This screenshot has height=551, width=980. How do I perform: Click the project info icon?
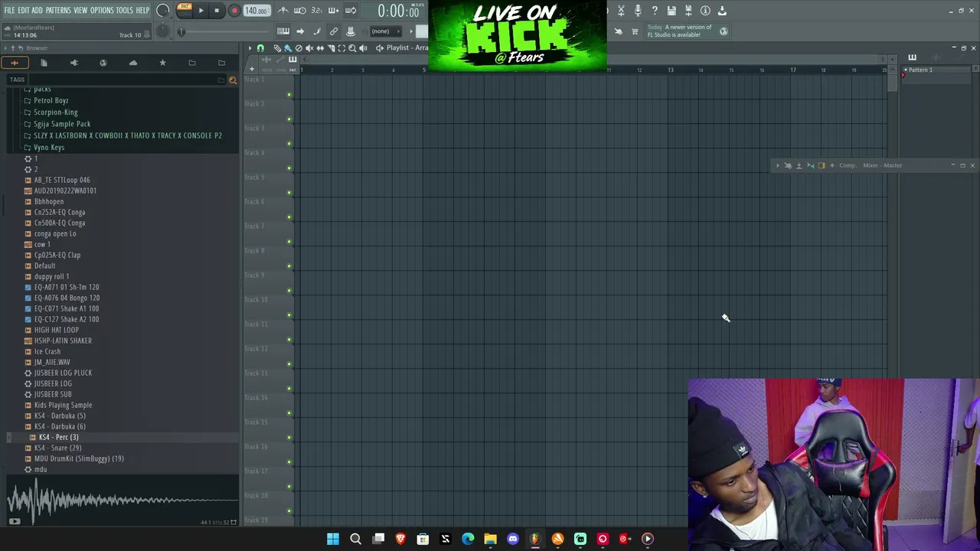point(705,11)
